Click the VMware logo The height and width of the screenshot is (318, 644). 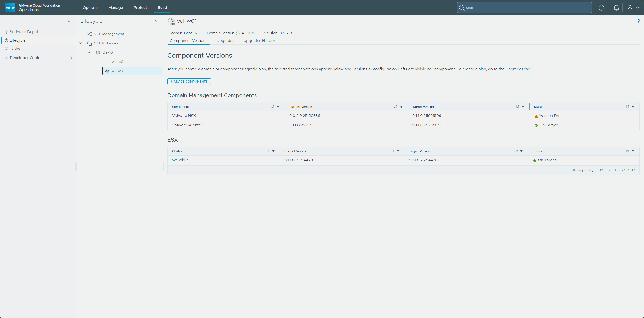point(10,8)
